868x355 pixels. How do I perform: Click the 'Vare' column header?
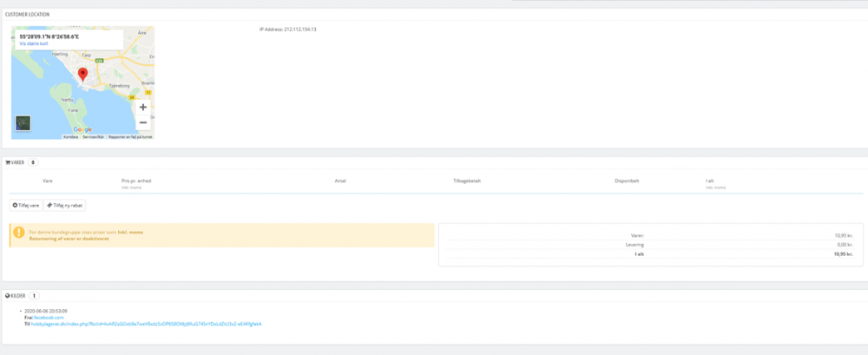(x=48, y=181)
